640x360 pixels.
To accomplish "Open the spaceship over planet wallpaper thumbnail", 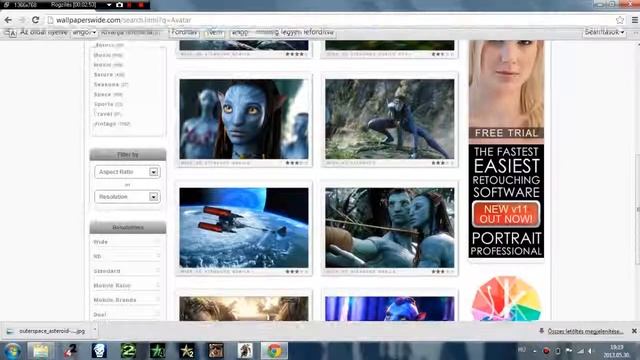I will click(244, 228).
